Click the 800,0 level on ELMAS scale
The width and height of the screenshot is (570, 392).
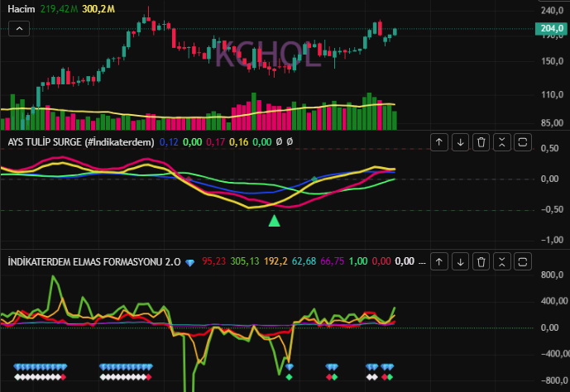[552, 275]
